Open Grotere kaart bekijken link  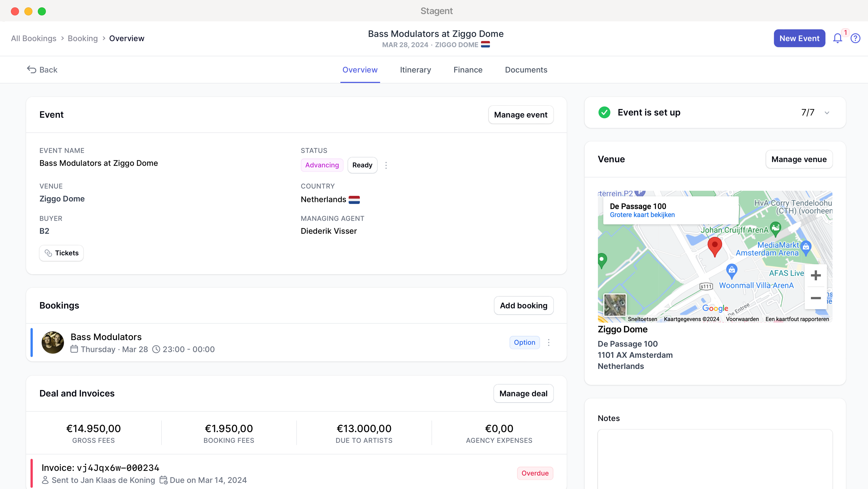642,215
